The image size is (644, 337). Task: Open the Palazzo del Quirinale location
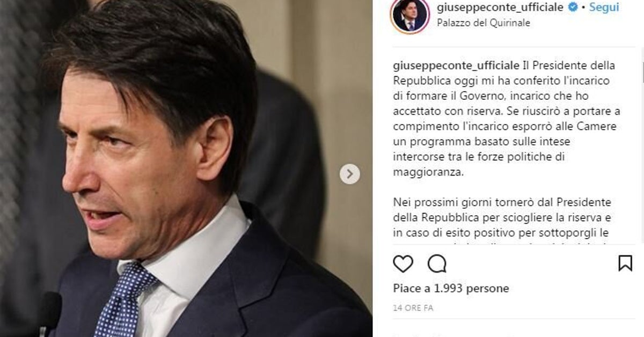click(x=484, y=23)
